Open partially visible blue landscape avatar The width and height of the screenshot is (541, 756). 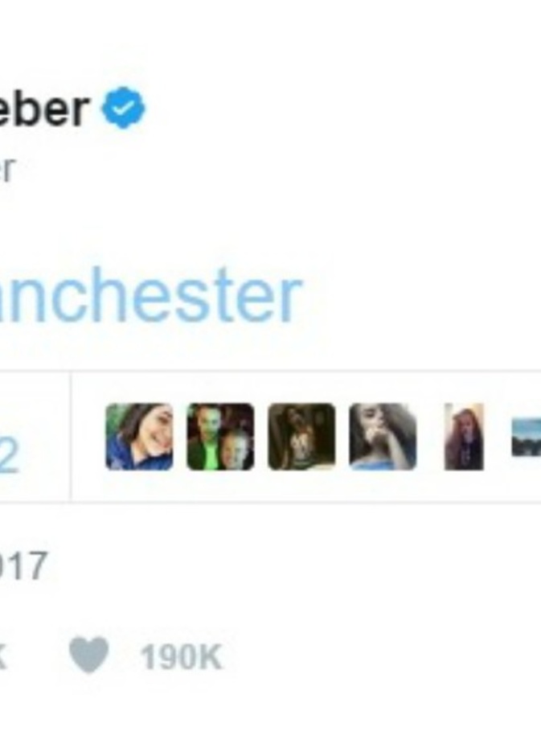(526, 438)
